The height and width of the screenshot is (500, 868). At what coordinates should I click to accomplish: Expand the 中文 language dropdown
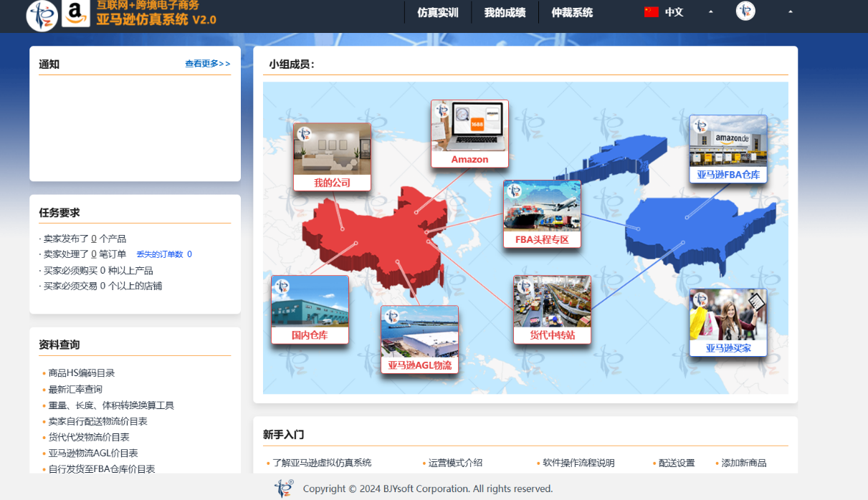[710, 12]
